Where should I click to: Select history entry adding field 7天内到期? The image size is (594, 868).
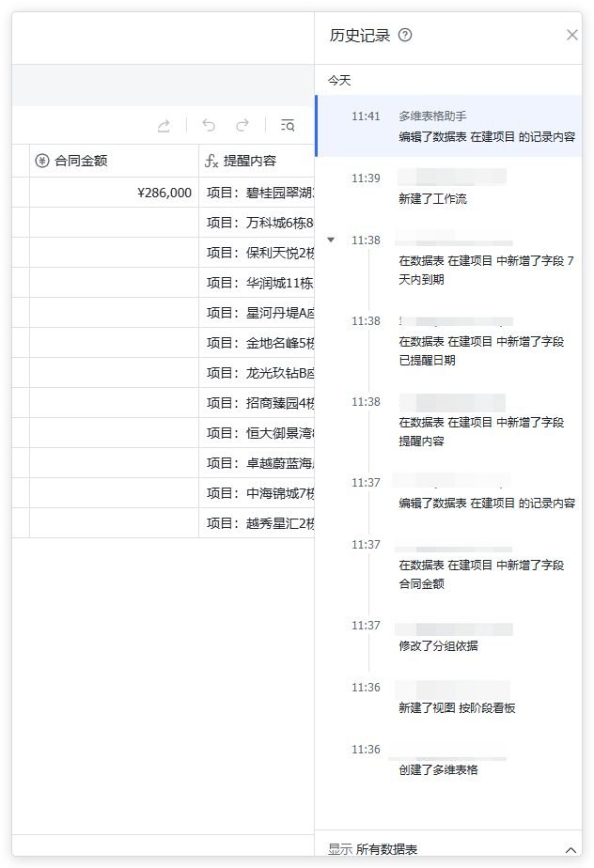[449, 260]
